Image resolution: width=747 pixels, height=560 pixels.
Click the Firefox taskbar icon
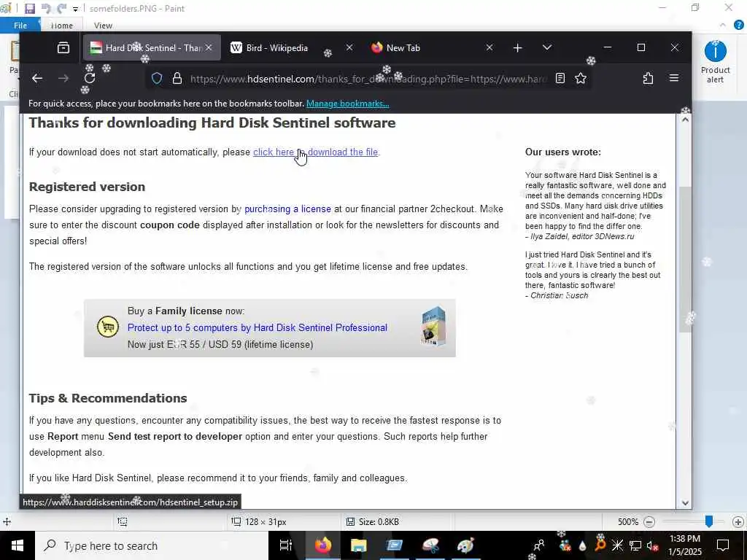[322, 545]
